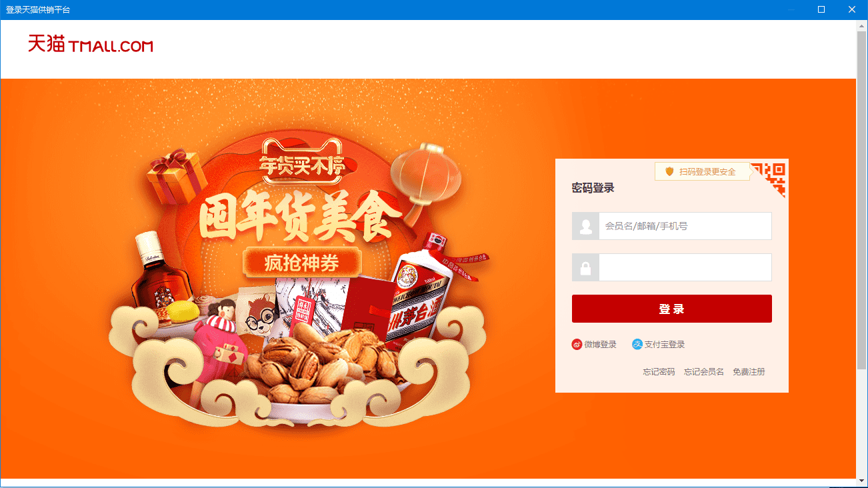Click the 疯抢神券 banner button
Viewport: 868px width, 488px height.
click(302, 263)
